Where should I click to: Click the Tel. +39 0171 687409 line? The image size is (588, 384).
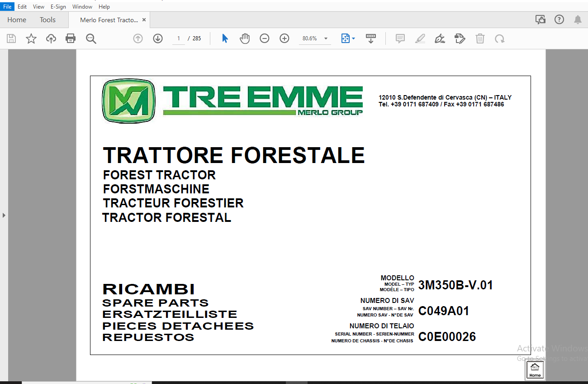click(441, 104)
